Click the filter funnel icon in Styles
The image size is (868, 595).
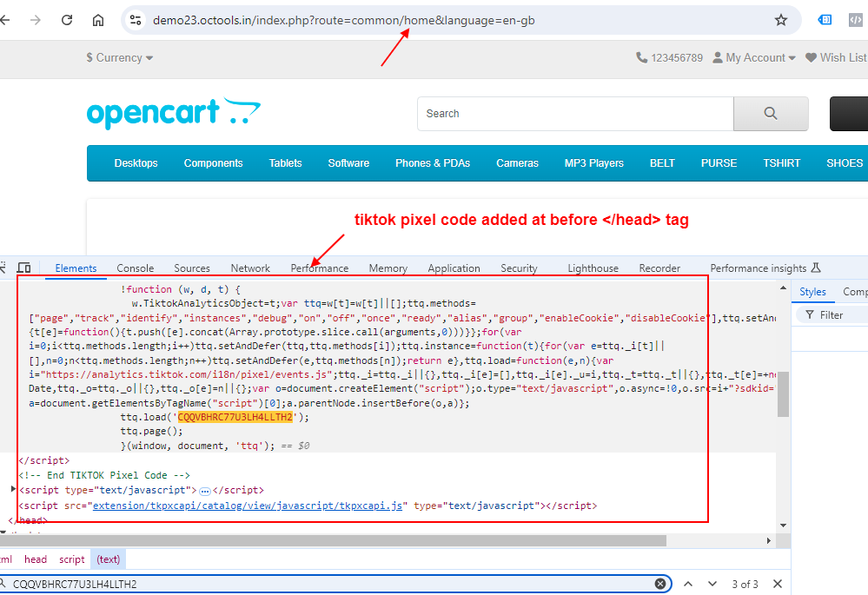pos(810,315)
